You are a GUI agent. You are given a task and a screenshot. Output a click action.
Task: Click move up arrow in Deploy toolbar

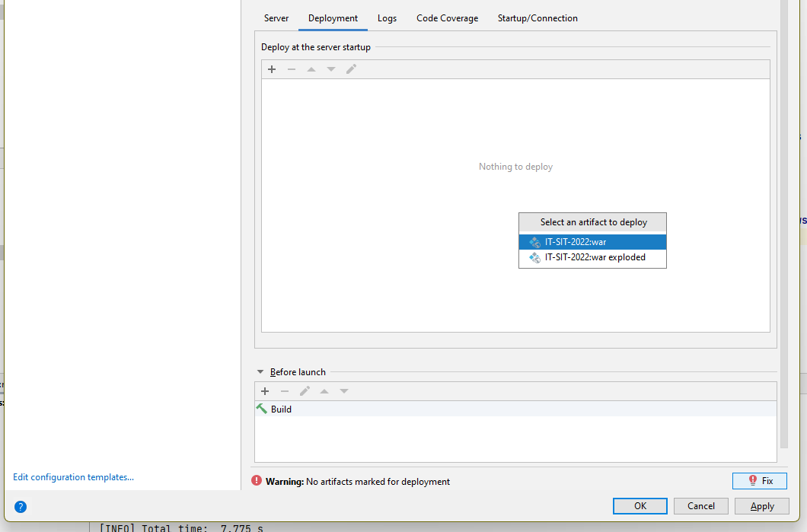[x=311, y=69]
